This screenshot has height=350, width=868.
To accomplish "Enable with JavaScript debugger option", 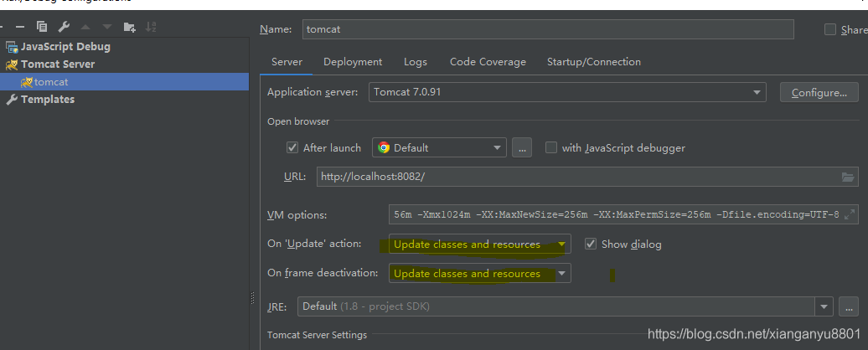I will (x=550, y=147).
